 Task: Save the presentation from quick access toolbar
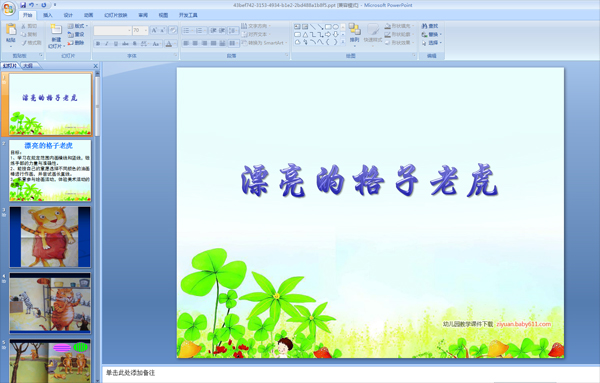pos(23,5)
